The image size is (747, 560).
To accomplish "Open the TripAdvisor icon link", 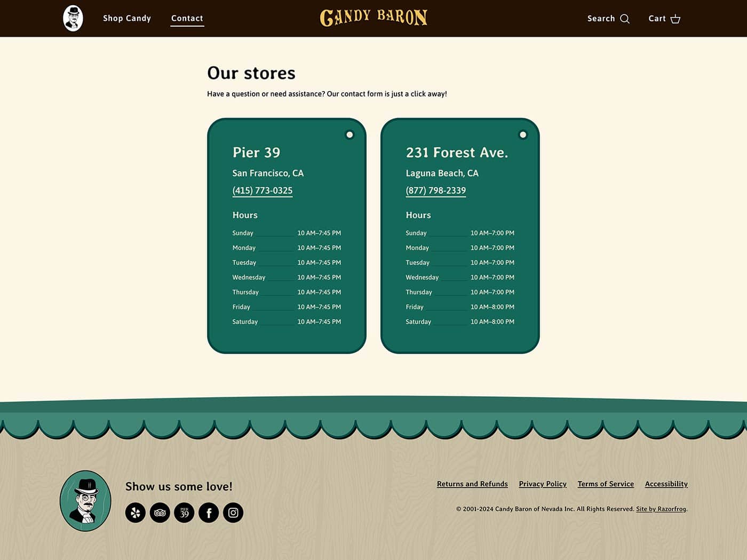I will [160, 513].
